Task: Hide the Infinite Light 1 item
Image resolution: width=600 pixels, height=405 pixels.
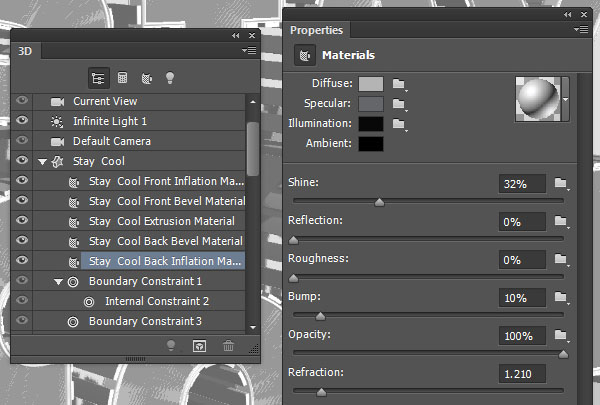Action: [22, 120]
